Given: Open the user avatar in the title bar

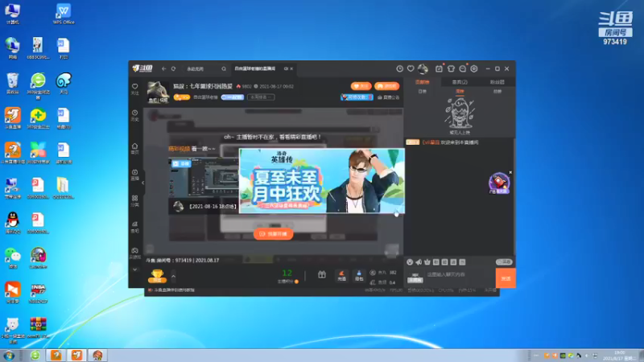Looking at the screenshot, I should coord(423,68).
